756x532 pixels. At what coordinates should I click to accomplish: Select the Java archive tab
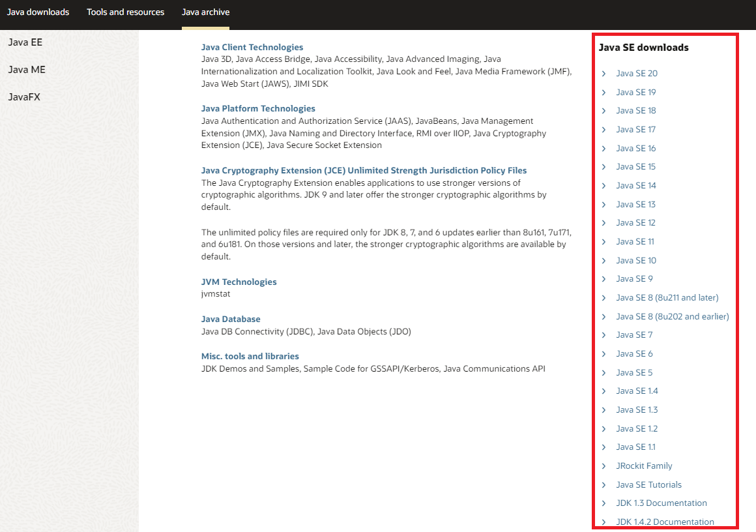(x=205, y=12)
